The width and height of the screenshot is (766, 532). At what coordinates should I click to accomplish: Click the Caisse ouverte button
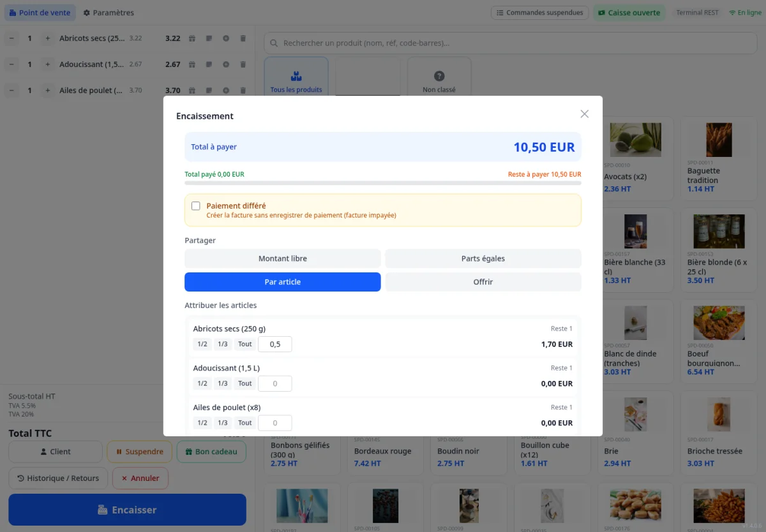coord(629,13)
